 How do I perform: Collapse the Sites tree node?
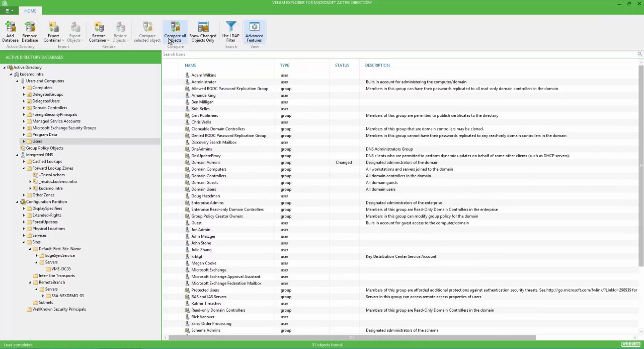24,242
